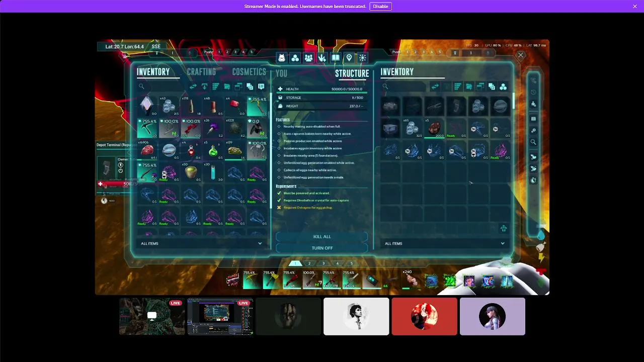Click the Kill All button
This screenshot has height=362, width=644.
click(x=322, y=237)
